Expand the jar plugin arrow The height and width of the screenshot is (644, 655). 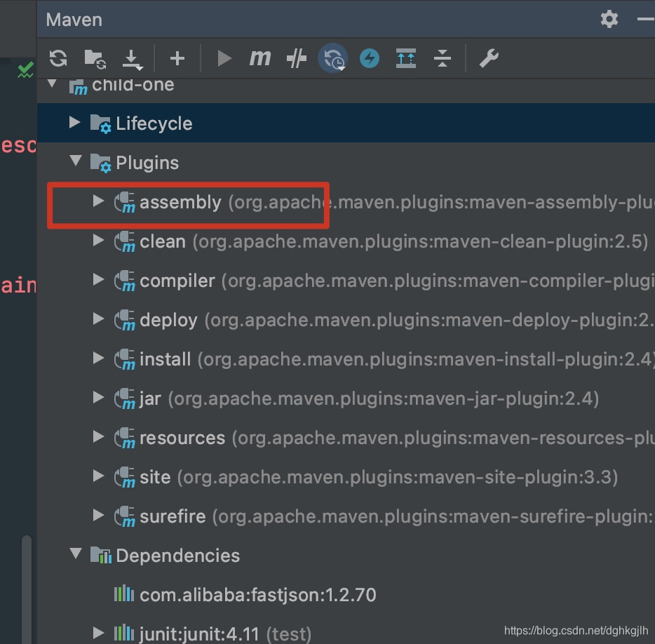[99, 398]
